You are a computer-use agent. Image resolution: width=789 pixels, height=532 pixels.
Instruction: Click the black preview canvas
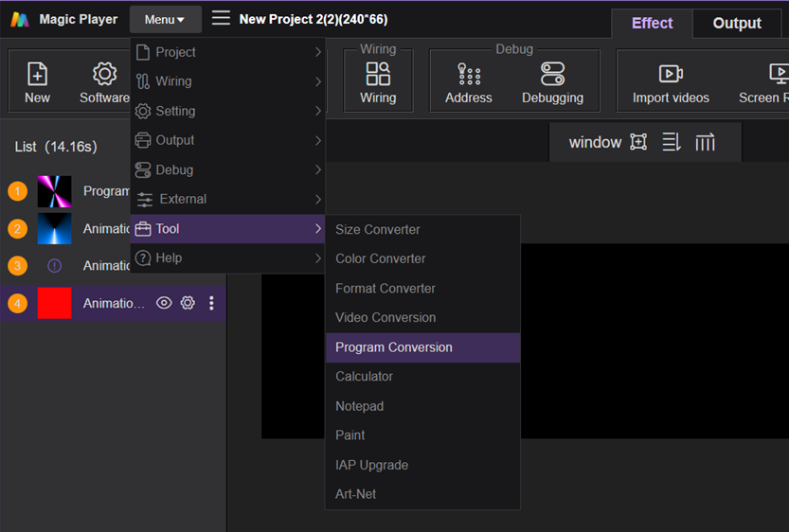click(655, 341)
